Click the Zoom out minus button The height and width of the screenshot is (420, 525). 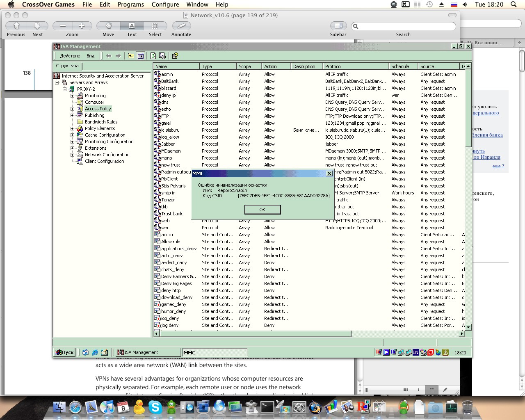click(x=62, y=26)
